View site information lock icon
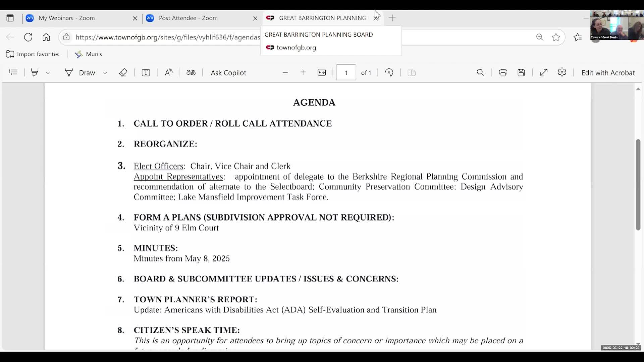This screenshot has width=644, height=362. point(66,37)
